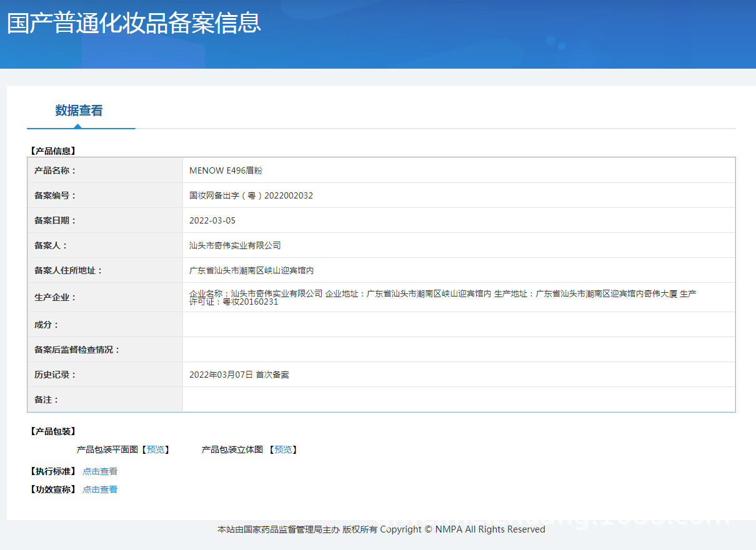Click the address 广东省汕头市潮南区峡山迎宾馆内

tap(251, 270)
